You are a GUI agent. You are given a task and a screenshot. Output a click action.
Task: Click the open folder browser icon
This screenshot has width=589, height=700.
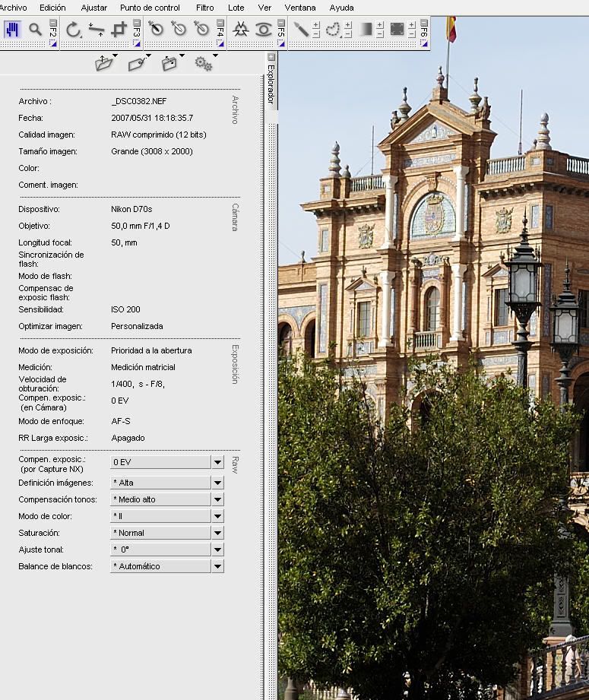(x=103, y=63)
